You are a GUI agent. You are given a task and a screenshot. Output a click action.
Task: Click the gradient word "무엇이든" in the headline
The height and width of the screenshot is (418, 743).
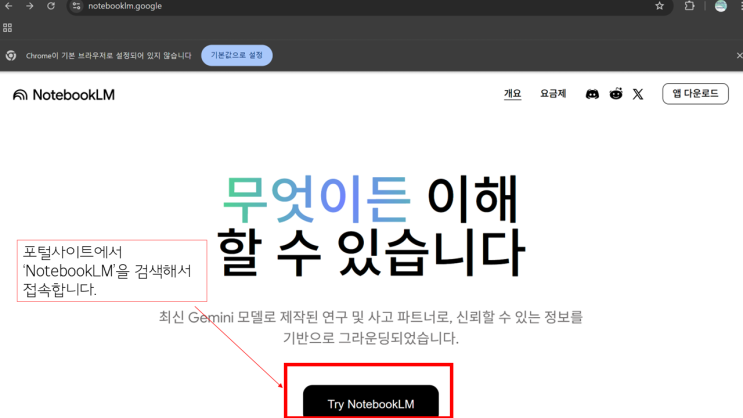(315, 199)
